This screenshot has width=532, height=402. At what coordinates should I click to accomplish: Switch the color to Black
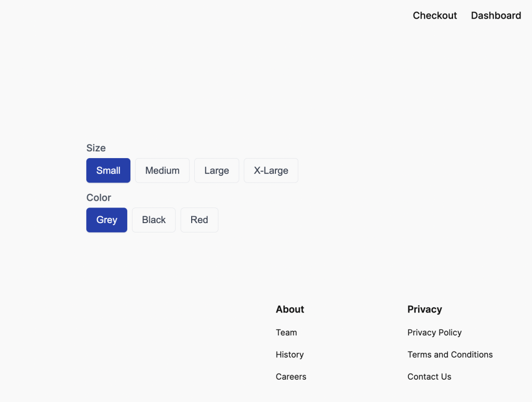point(154,220)
